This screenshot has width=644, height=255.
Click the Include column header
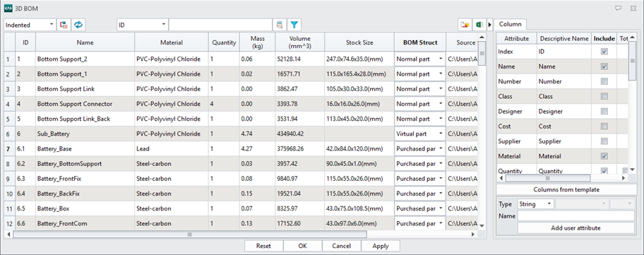coord(604,39)
